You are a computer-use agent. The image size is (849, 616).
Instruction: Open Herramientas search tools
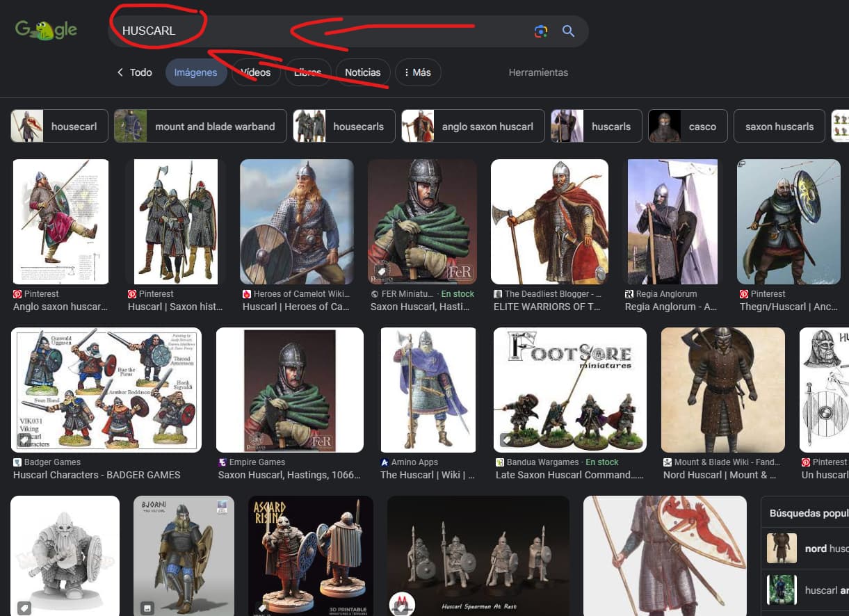[538, 72]
